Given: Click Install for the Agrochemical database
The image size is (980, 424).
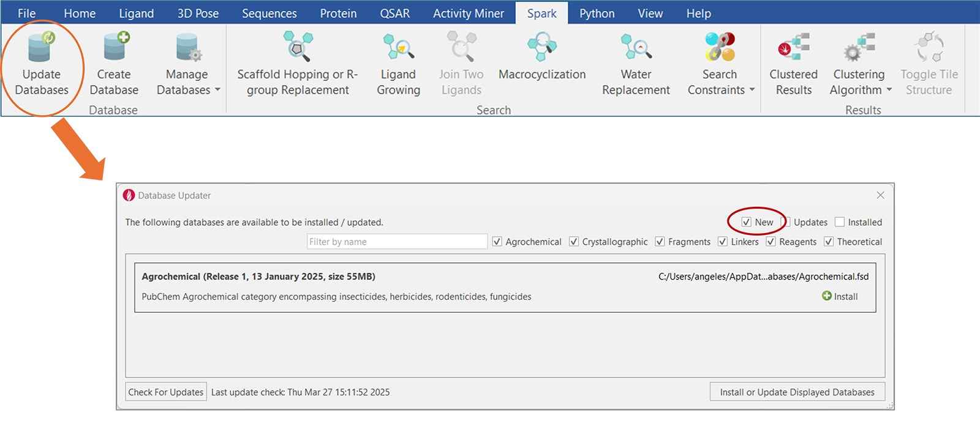Looking at the screenshot, I should 840,296.
